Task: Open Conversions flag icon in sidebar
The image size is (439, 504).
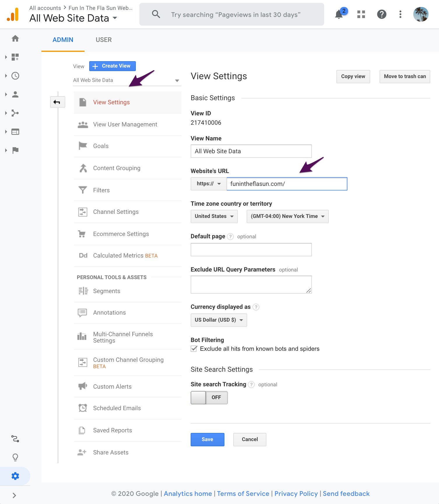Action: 15,150
